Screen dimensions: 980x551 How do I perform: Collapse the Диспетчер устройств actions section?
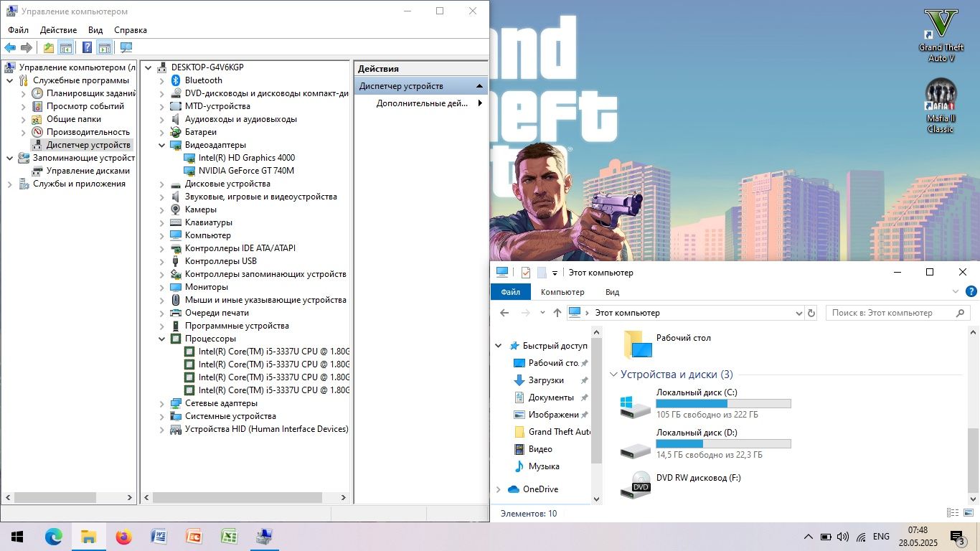pyautogui.click(x=480, y=86)
